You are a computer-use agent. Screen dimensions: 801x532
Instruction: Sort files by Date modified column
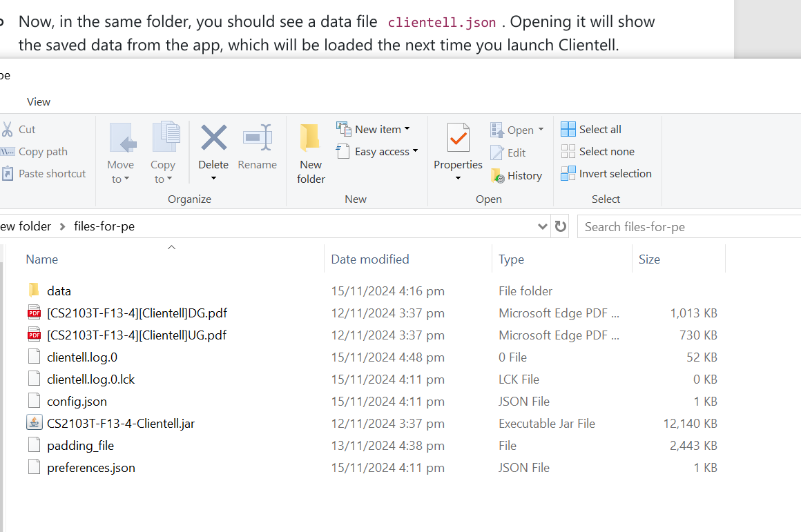370,259
